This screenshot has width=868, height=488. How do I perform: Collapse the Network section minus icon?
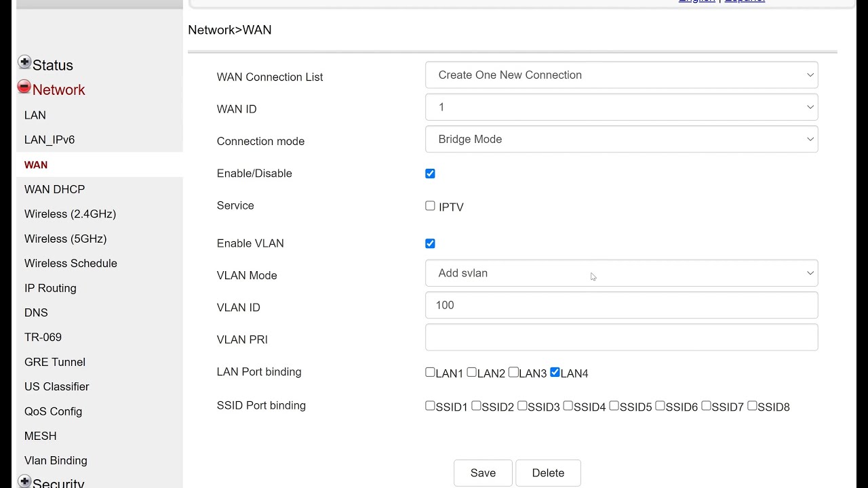(x=24, y=87)
